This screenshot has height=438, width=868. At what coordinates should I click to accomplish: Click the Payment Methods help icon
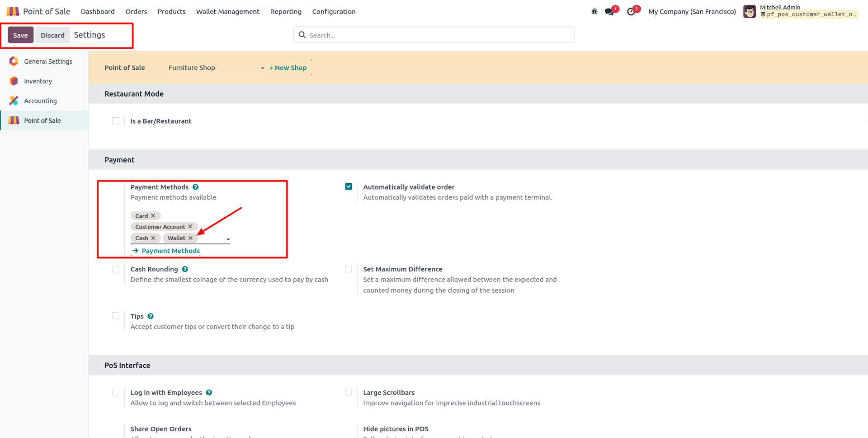tap(195, 187)
